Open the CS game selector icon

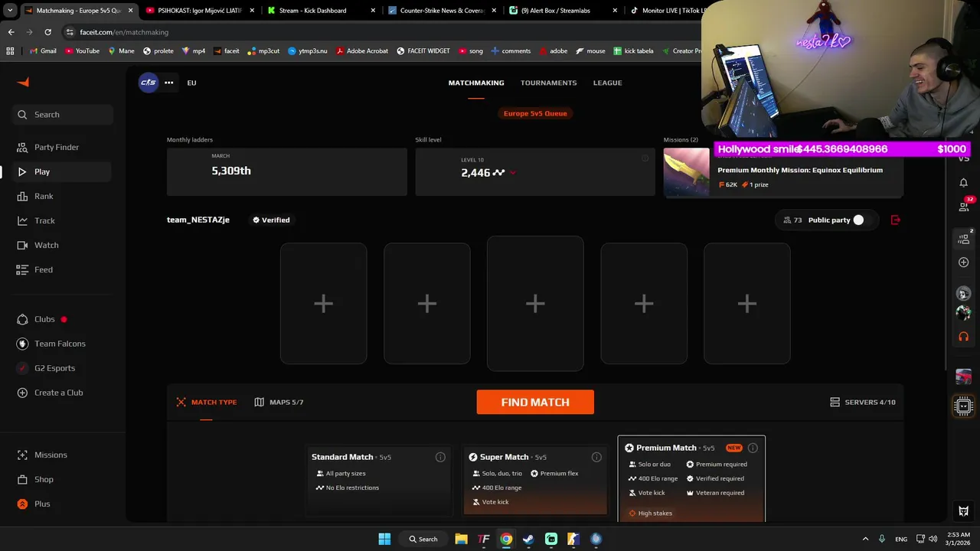tap(149, 83)
